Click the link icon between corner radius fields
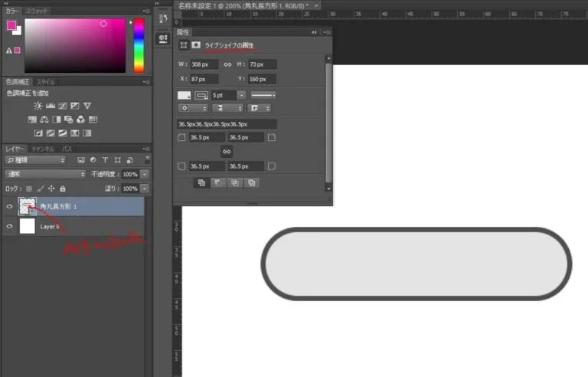This screenshot has width=588, height=377. coord(227,152)
